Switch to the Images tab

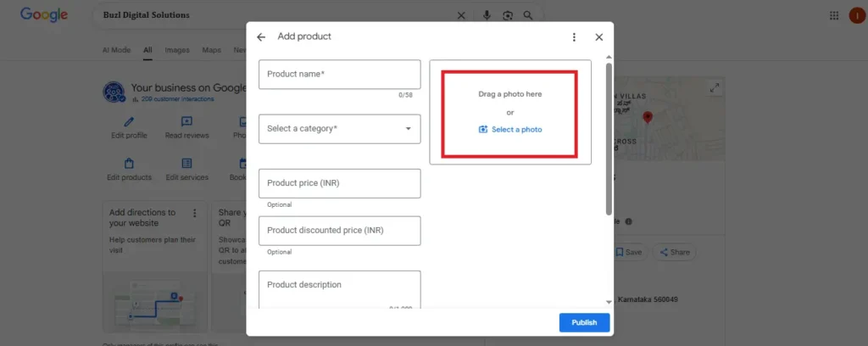pyautogui.click(x=177, y=50)
